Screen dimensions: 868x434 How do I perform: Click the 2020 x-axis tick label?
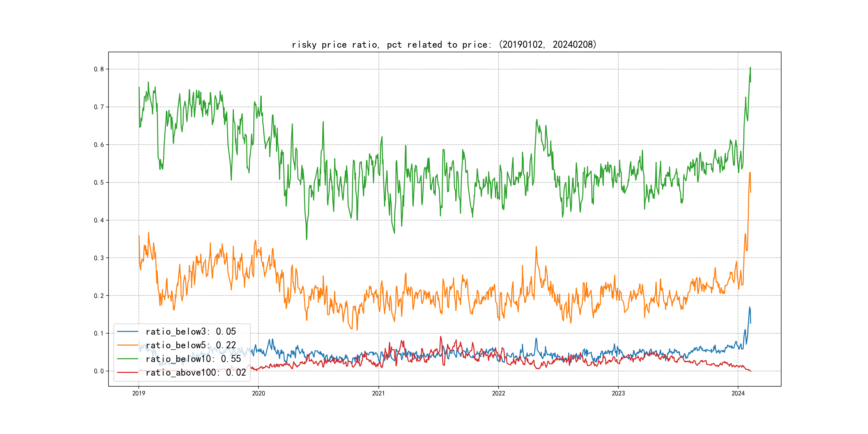pos(259,393)
